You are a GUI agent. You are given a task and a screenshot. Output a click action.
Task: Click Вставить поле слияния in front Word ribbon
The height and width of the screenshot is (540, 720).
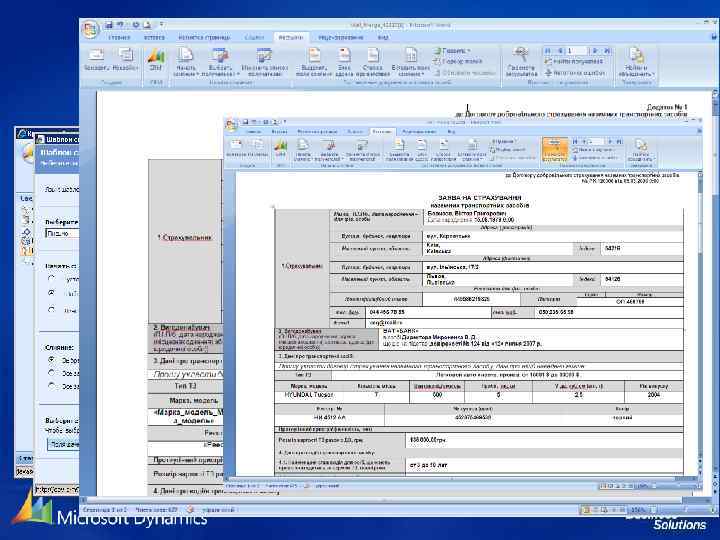click(x=472, y=150)
